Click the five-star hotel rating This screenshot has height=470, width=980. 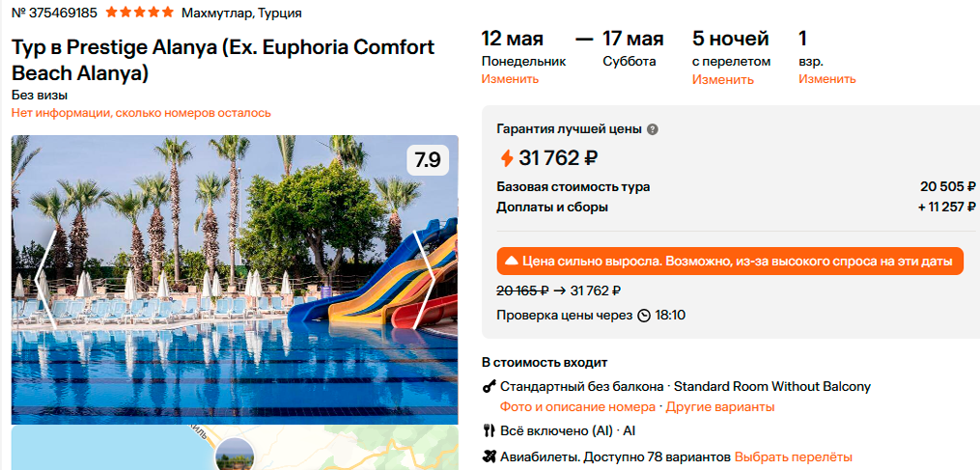tap(139, 12)
